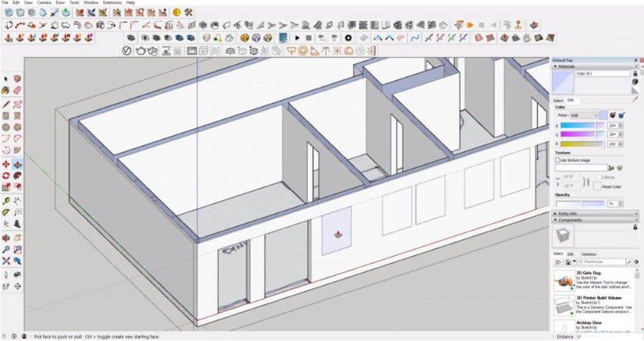The image size is (644, 341).
Task: Activate the Push/Pull tool
Action: tap(17, 165)
